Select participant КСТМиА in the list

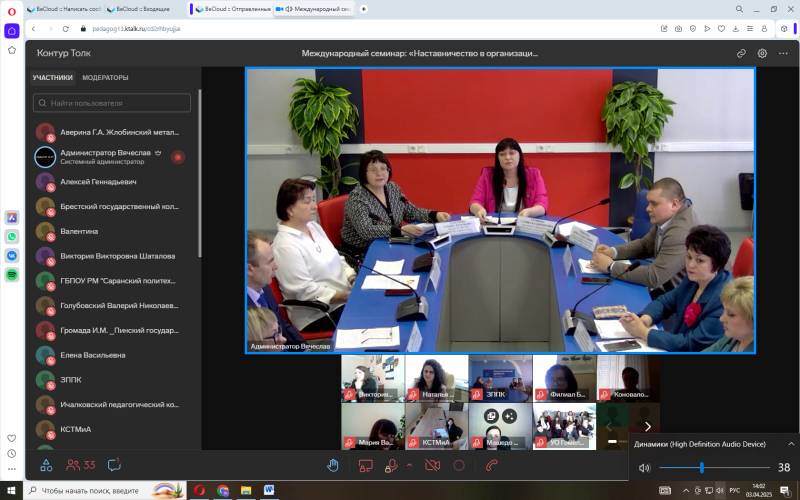[112, 429]
